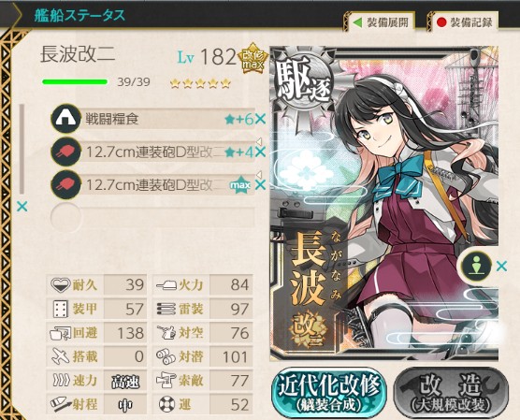Screen dimensions: 520x420
Task: Click the 長波改二 ship card portrait
Action: point(384,203)
